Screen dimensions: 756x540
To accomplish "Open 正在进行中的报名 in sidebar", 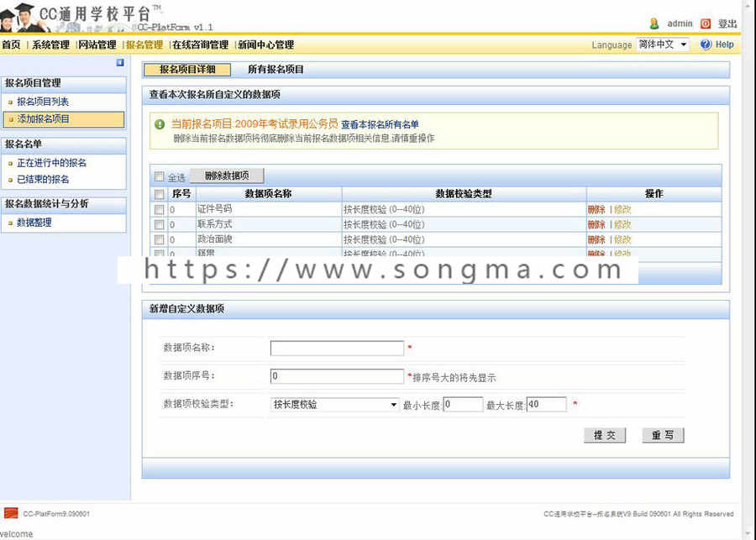I will point(51,163).
